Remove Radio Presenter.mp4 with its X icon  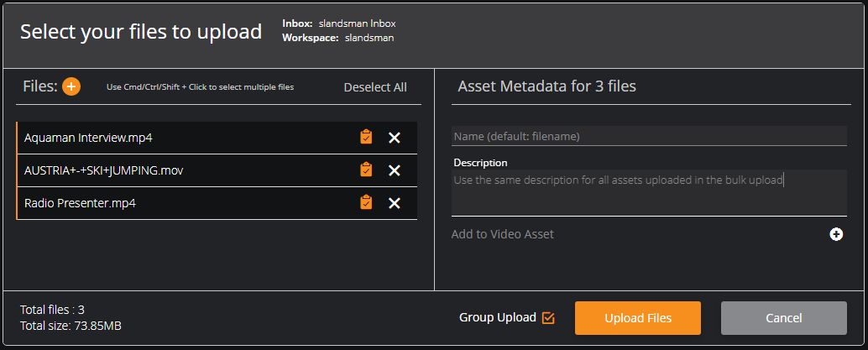(x=395, y=203)
